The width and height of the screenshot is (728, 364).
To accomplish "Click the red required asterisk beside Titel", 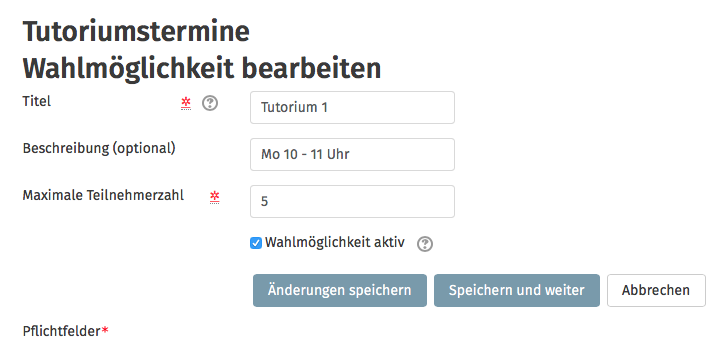I will coord(186,103).
